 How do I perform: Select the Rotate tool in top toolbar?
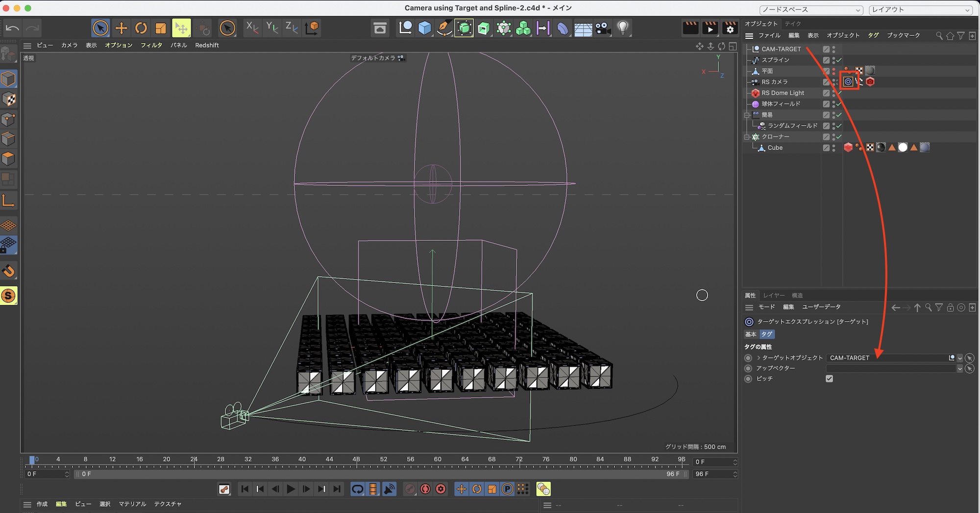click(x=141, y=28)
